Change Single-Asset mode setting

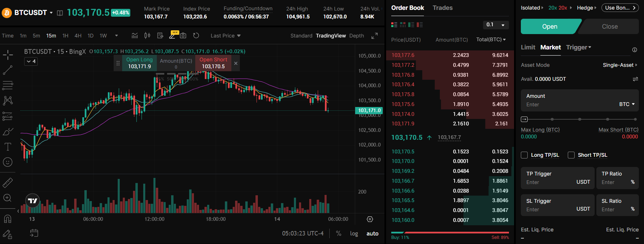620,65
